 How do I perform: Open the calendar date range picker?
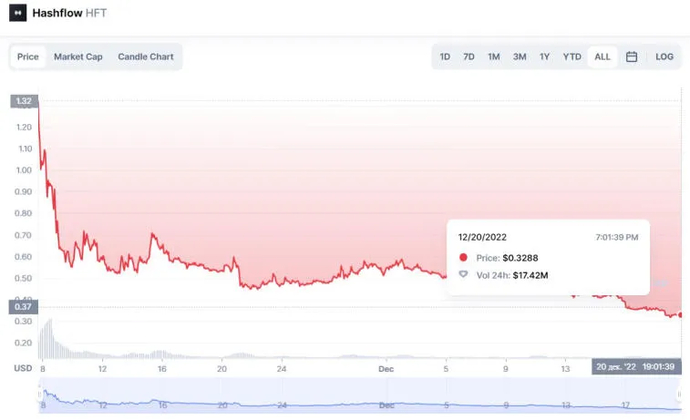click(632, 57)
